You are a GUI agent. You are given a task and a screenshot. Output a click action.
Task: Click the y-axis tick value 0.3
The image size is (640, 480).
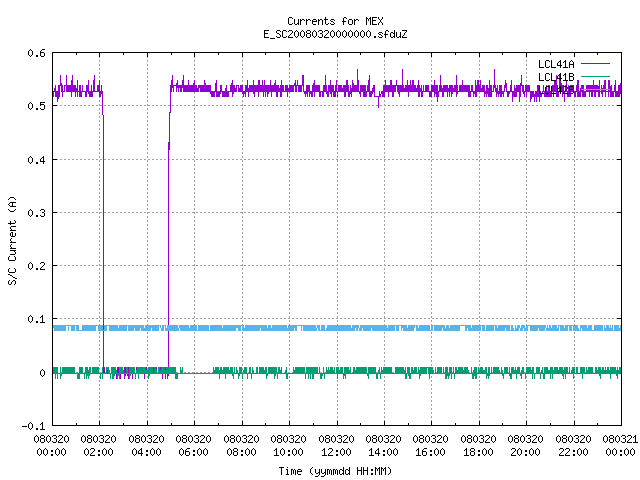coord(36,213)
